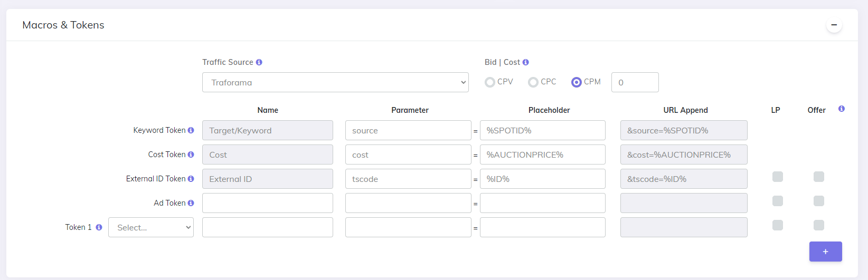Image resolution: width=868 pixels, height=280 pixels.
Task: Select the CPC radio button
Action: pos(533,82)
